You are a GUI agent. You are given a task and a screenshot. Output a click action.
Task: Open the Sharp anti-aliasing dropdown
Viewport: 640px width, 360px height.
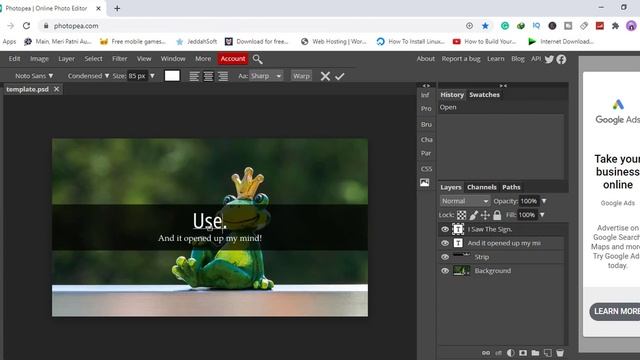[x=266, y=76]
